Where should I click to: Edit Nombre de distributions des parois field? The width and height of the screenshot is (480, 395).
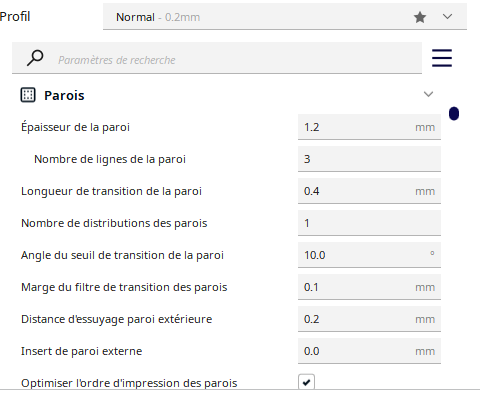[x=369, y=223]
